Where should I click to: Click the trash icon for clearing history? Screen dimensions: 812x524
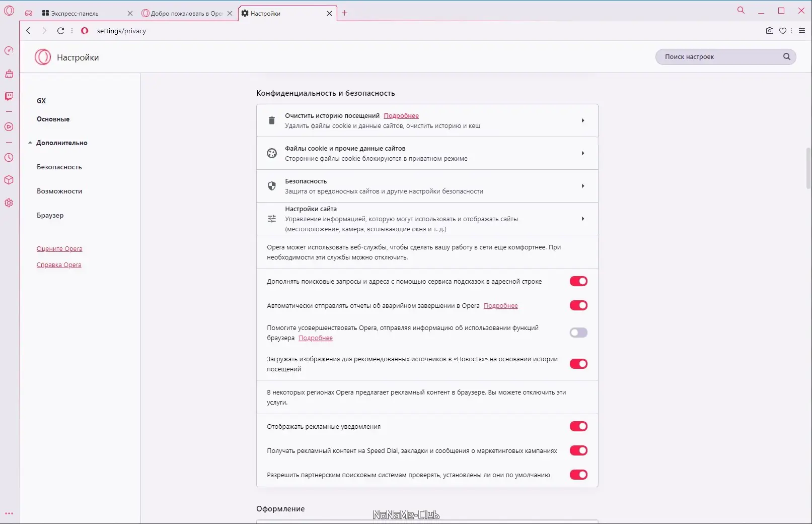pyautogui.click(x=272, y=120)
